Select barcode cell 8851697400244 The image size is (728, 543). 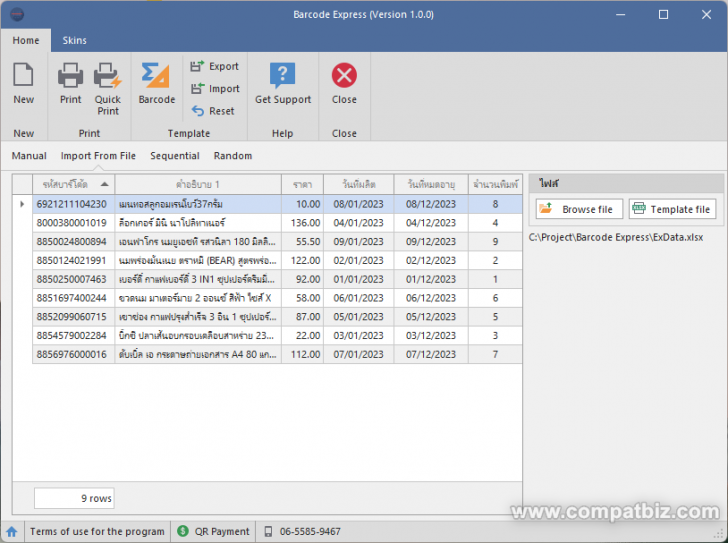click(73, 298)
